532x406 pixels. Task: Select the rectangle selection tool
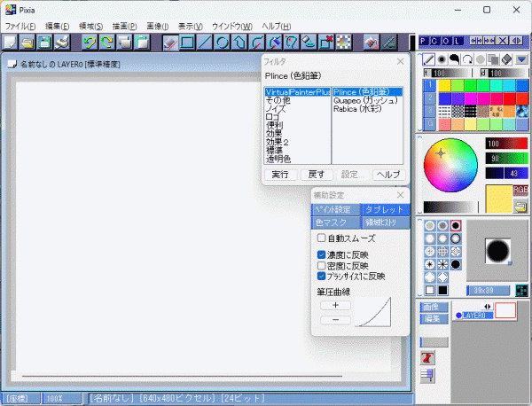(x=187, y=43)
